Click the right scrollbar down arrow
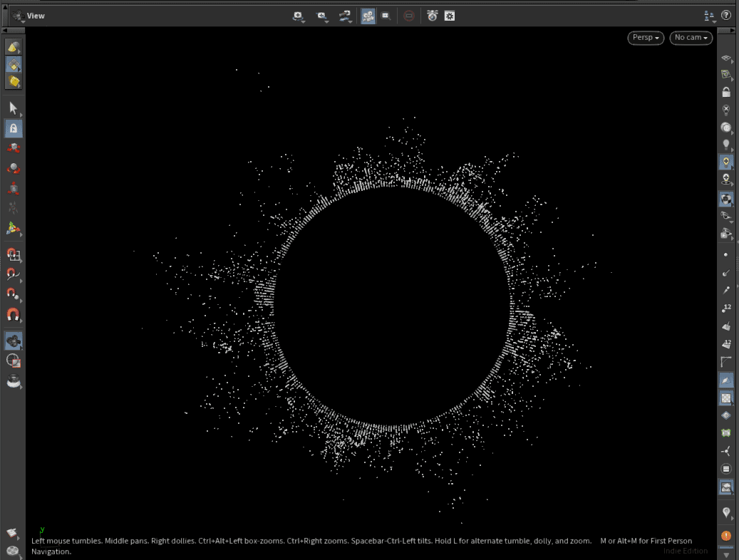The height and width of the screenshot is (560, 739). click(x=725, y=553)
